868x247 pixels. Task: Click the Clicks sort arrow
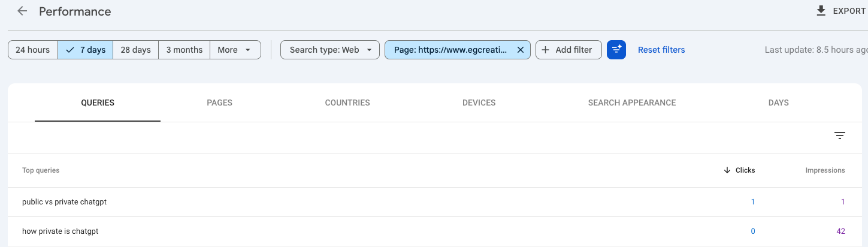pos(727,170)
